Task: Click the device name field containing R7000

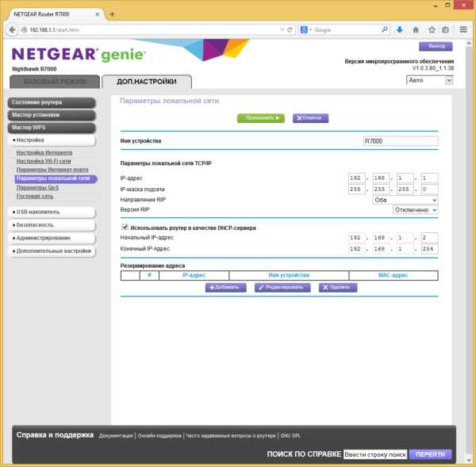Action: coord(401,141)
